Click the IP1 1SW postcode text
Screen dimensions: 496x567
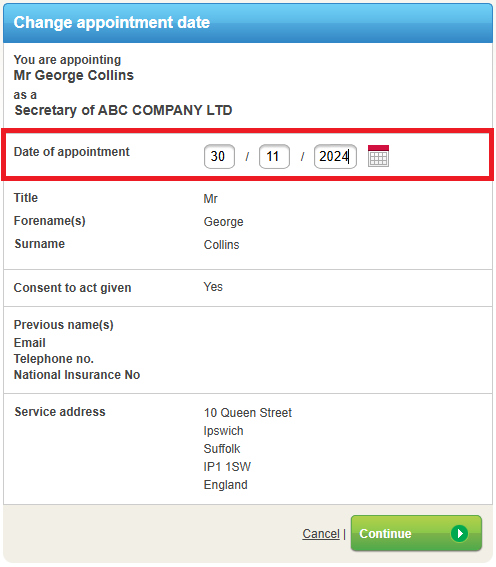coord(227,467)
